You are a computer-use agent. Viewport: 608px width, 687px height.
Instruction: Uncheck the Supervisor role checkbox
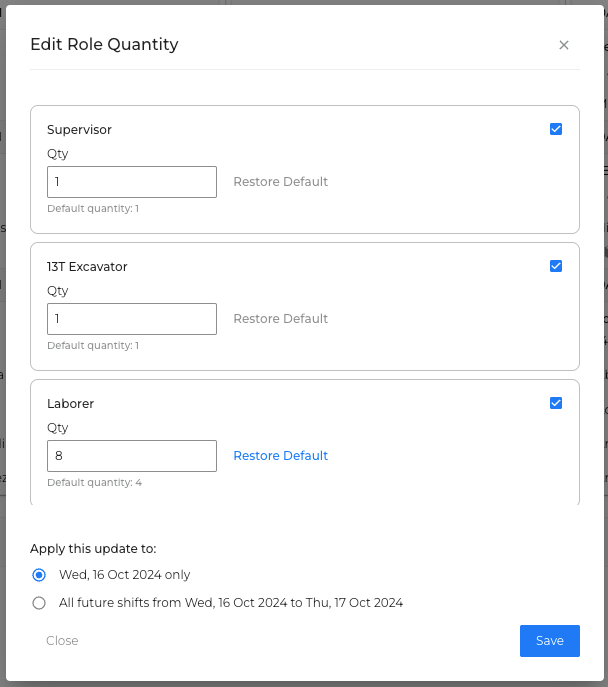(556, 129)
